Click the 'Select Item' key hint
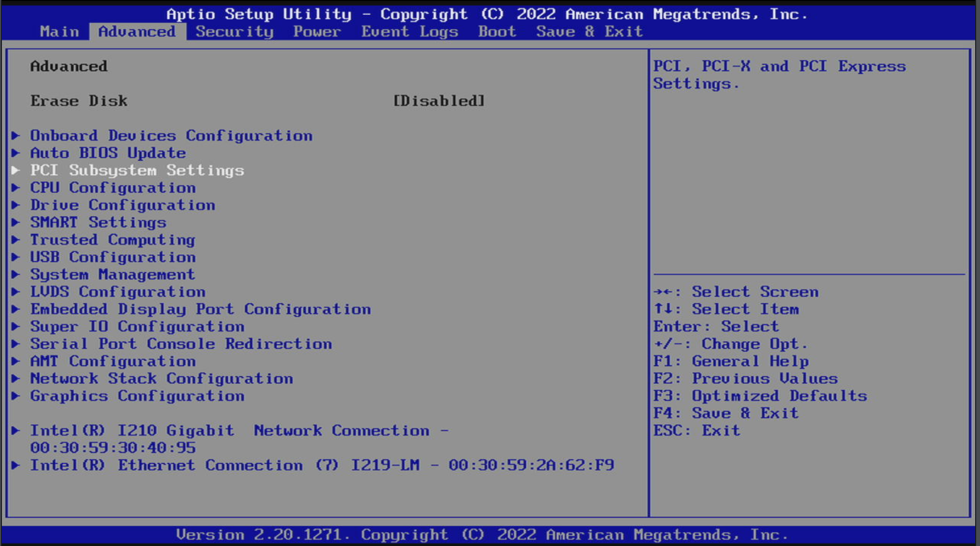The height and width of the screenshot is (546, 980). (x=726, y=309)
